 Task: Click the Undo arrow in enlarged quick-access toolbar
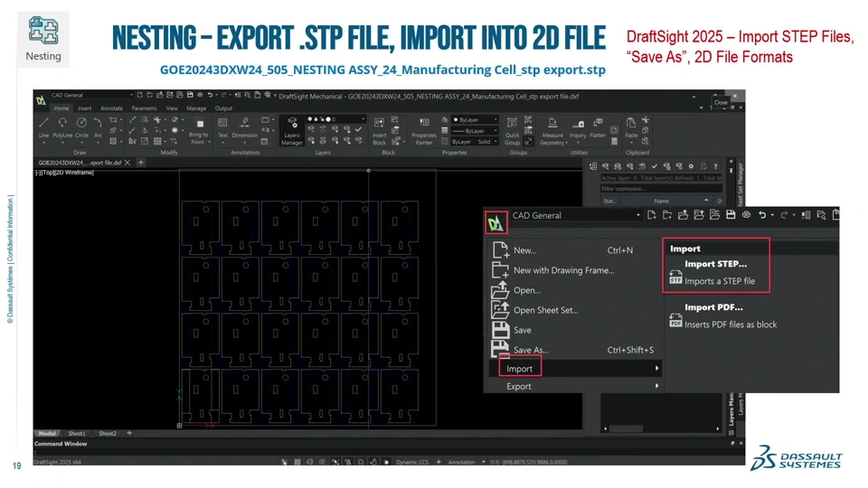762,215
